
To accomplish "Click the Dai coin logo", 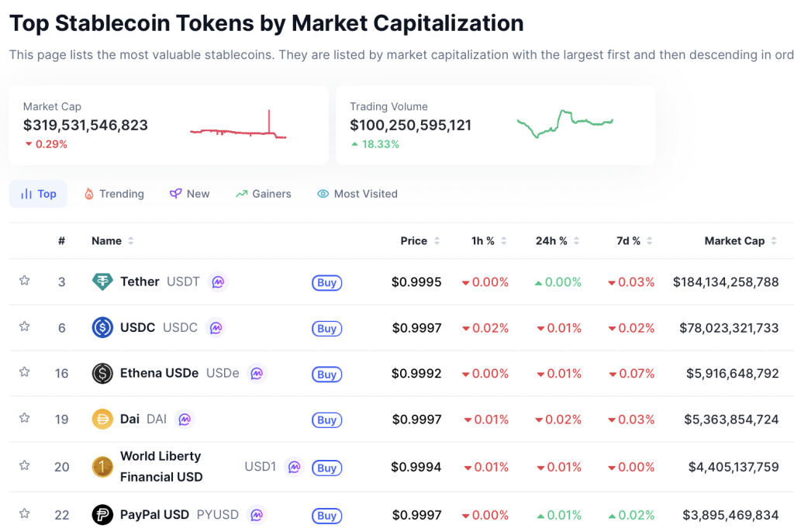I will (102, 419).
